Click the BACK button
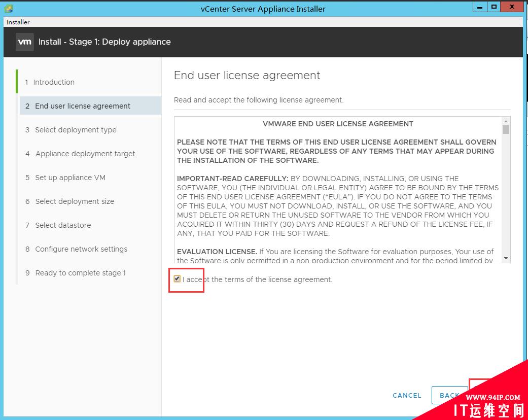The height and width of the screenshot is (420, 528). coord(449,396)
